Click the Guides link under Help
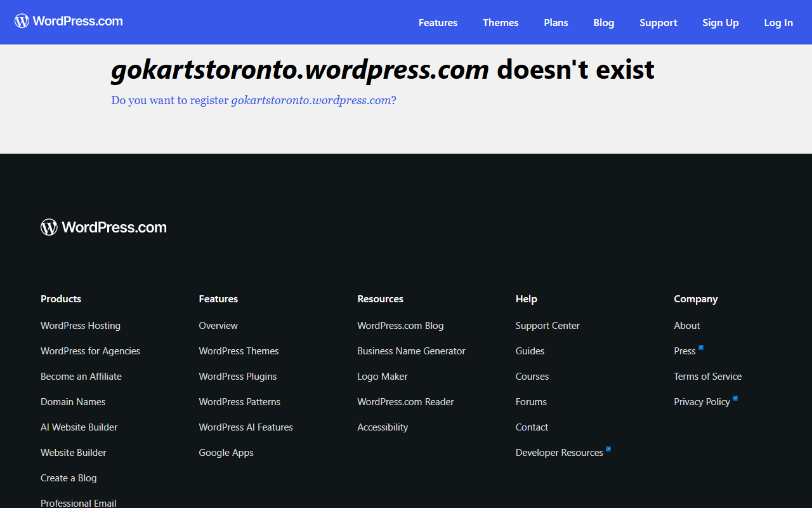The width and height of the screenshot is (812, 508). 530,351
